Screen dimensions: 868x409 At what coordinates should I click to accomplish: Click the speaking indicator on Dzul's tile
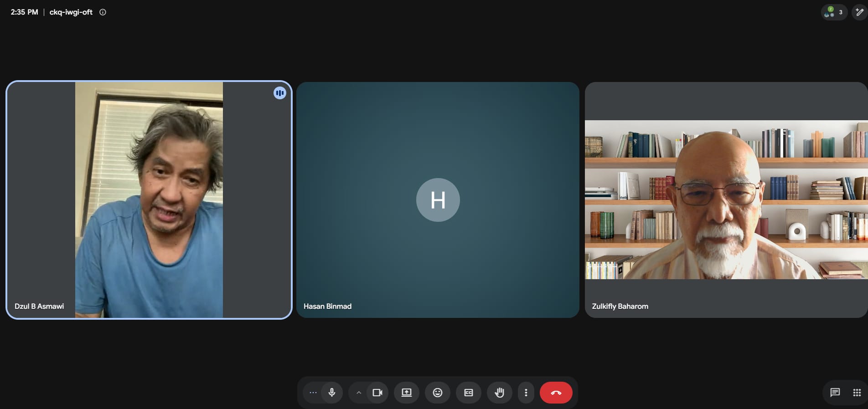tap(280, 93)
